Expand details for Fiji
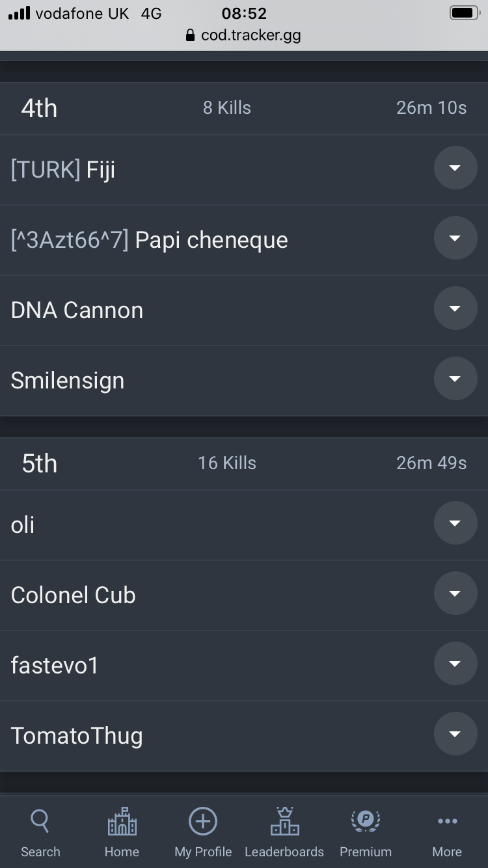This screenshot has width=488, height=868. tap(455, 168)
